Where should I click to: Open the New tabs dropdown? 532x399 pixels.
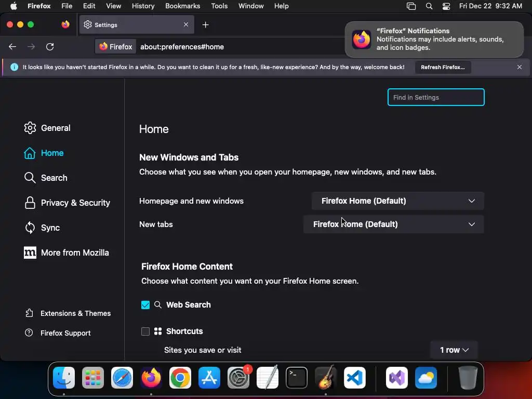[x=394, y=224]
